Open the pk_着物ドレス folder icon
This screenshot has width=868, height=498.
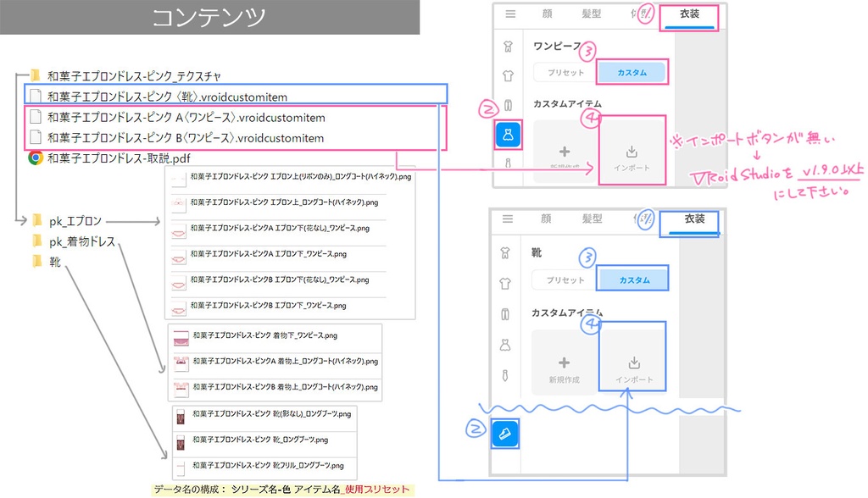(x=37, y=241)
